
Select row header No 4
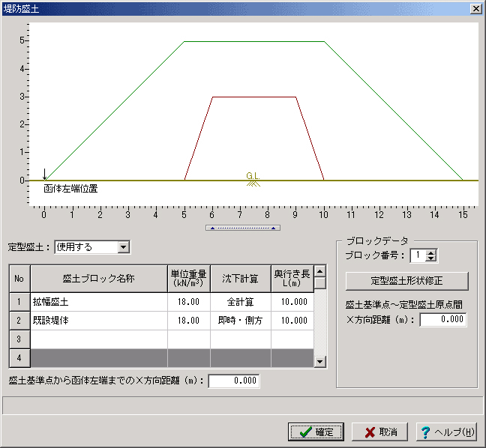(19, 358)
